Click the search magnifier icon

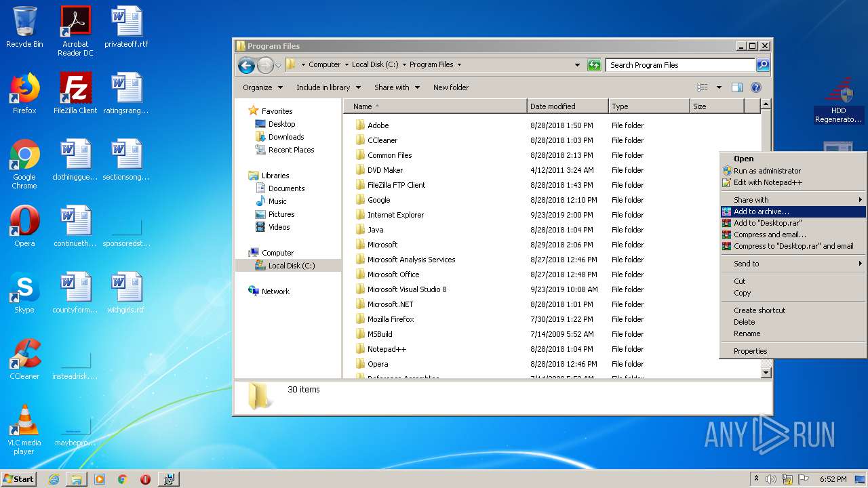pyautogui.click(x=763, y=65)
